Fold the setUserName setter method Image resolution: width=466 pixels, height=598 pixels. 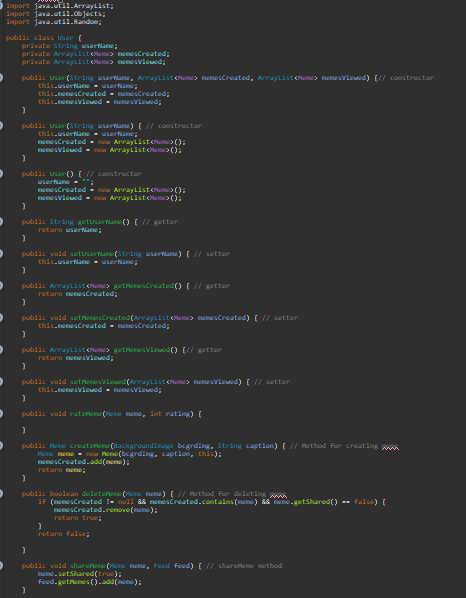pos(1,254)
